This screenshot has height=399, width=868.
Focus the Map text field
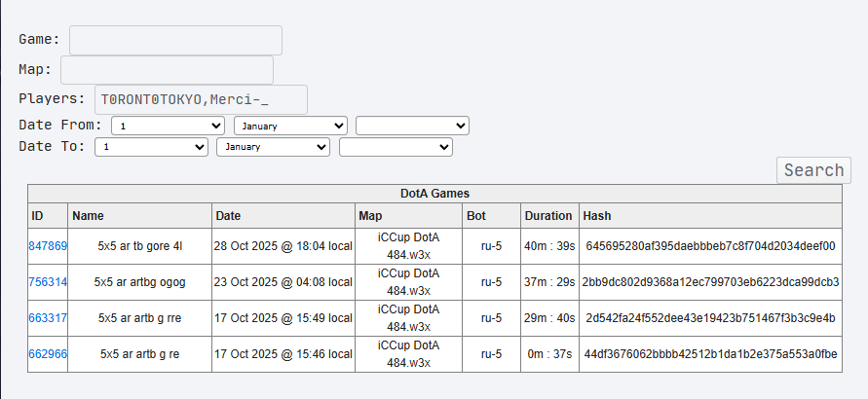pos(167,70)
